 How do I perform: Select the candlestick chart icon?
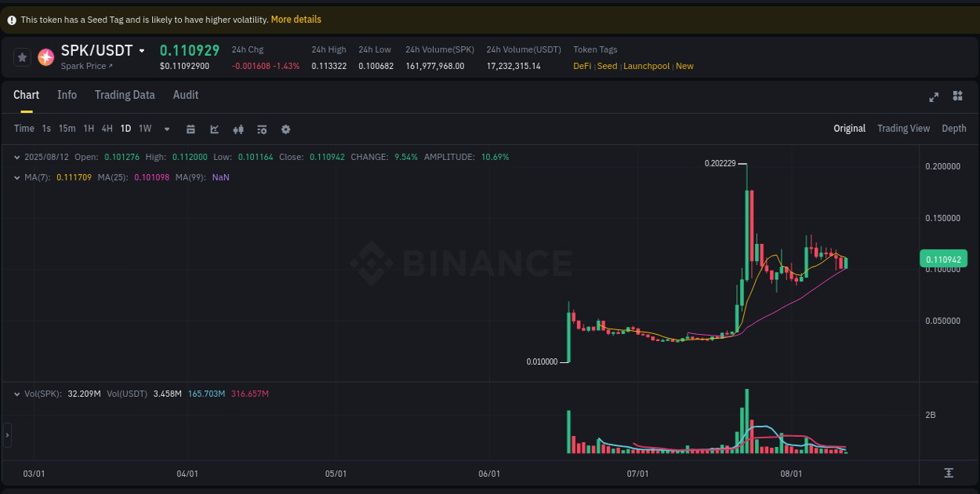point(238,128)
